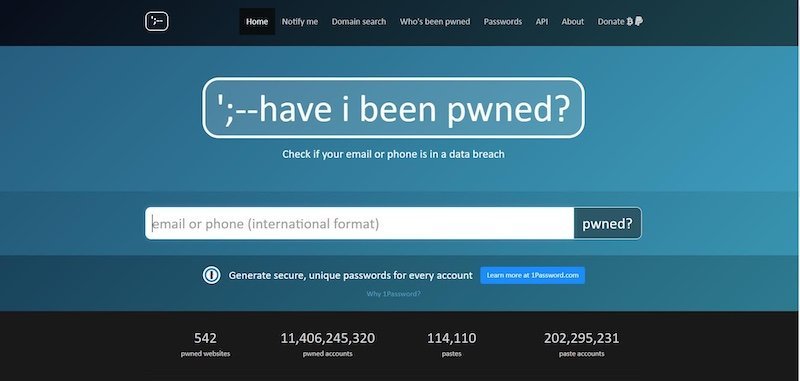Go to the Notify me page
This screenshot has width=800, height=381.
pos(300,21)
